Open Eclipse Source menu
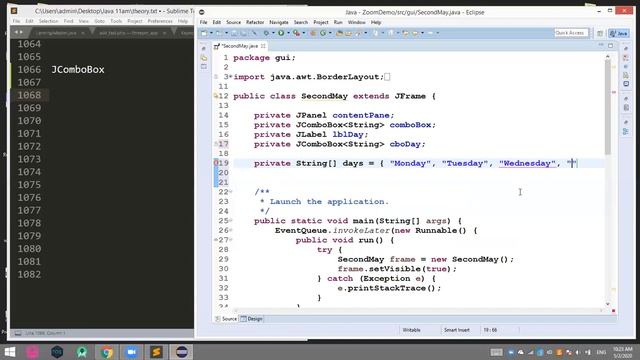Screen dimensions: 640x360 coord(233,22)
